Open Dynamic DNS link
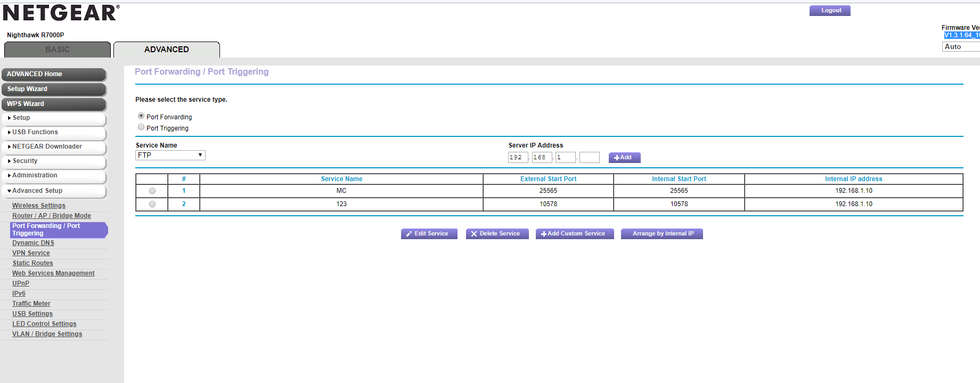 click(x=33, y=243)
